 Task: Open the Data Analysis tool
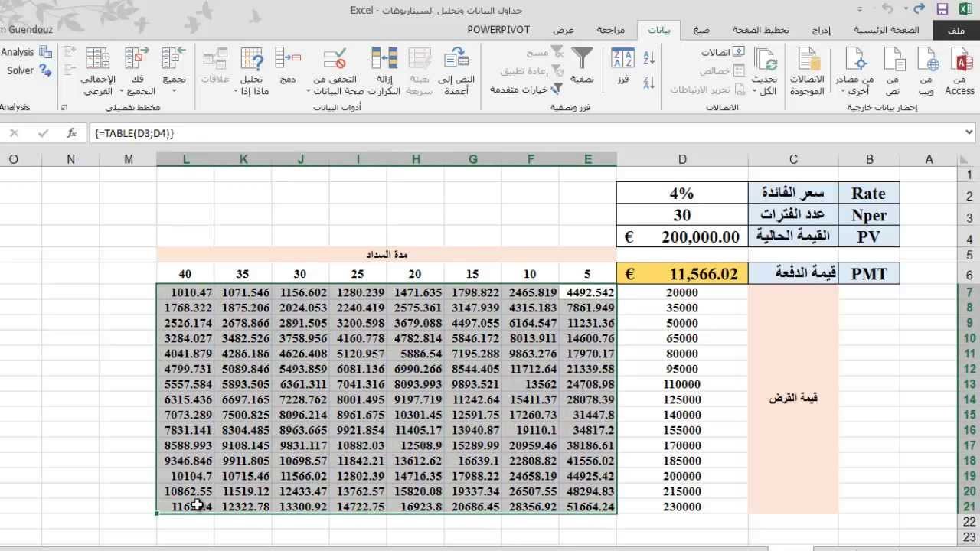point(28,52)
